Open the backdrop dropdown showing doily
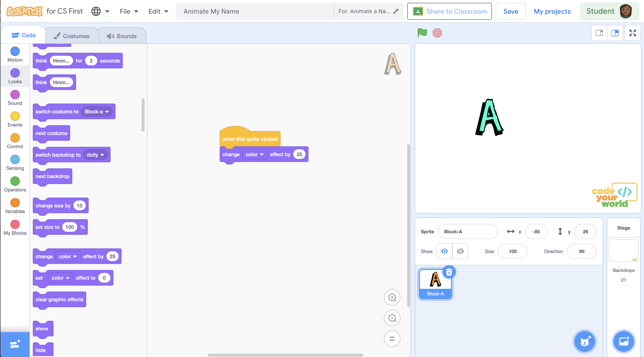This screenshot has width=644, height=357. coord(95,155)
